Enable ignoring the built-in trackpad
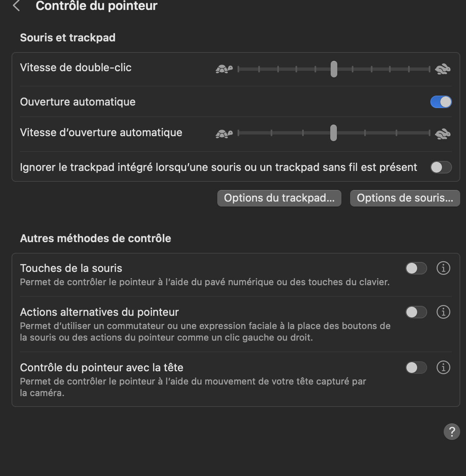Screen dimensions: 466x476 [x=441, y=167]
